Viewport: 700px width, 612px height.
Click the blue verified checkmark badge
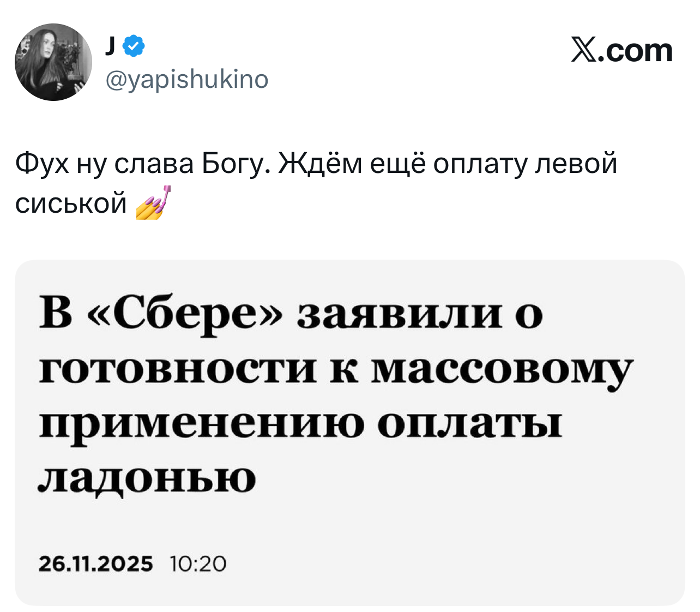134,47
